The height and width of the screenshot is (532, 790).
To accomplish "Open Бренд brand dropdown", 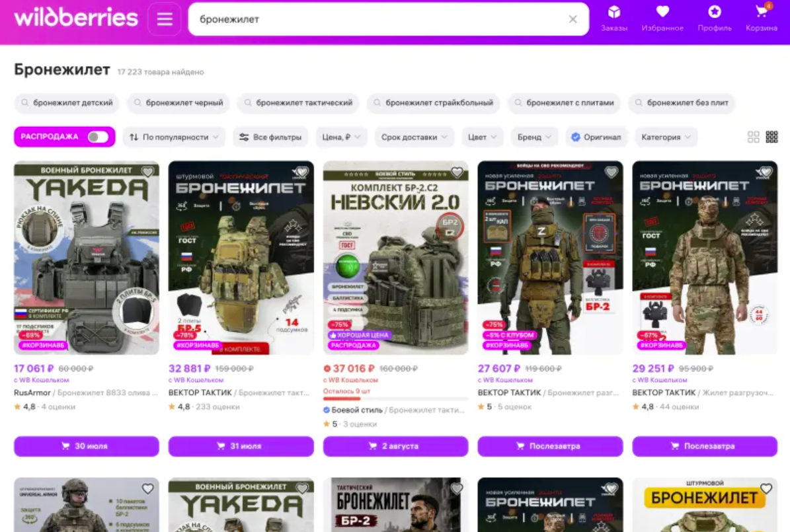I will tap(534, 137).
